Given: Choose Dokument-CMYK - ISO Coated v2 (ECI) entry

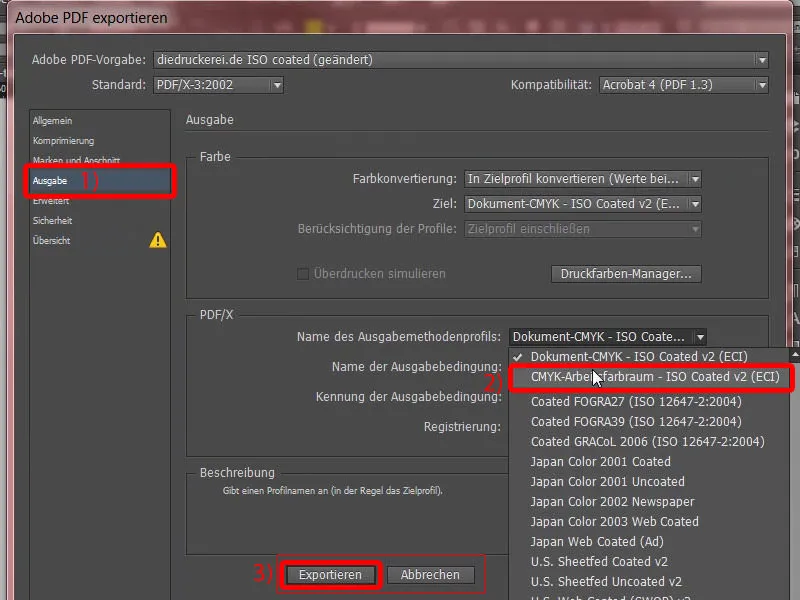Looking at the screenshot, I should [639, 357].
